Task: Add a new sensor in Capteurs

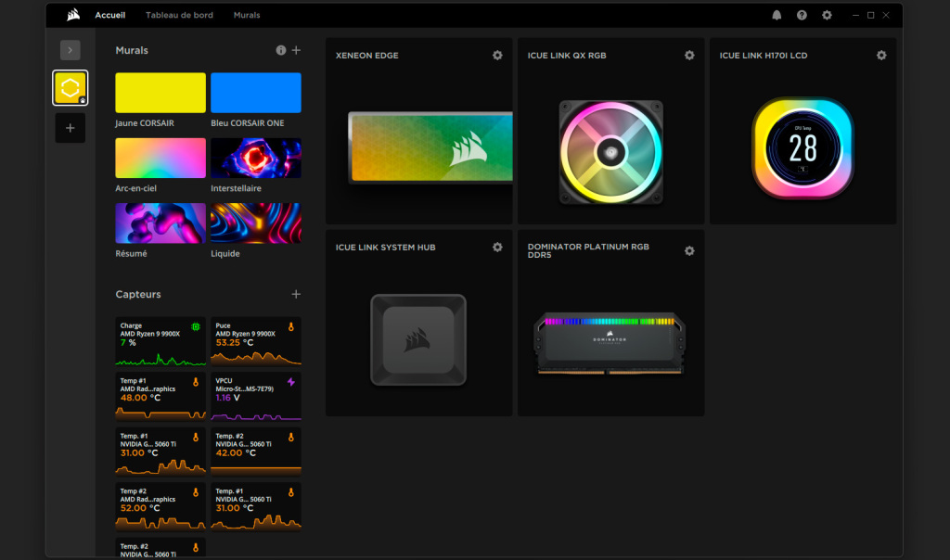Action: [x=297, y=294]
